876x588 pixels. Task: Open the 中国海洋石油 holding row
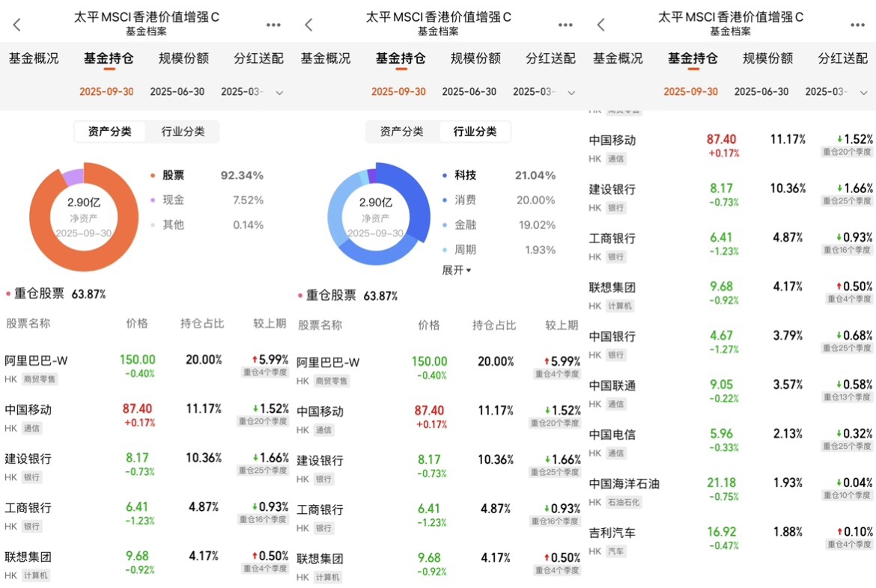pyautogui.click(x=730, y=492)
